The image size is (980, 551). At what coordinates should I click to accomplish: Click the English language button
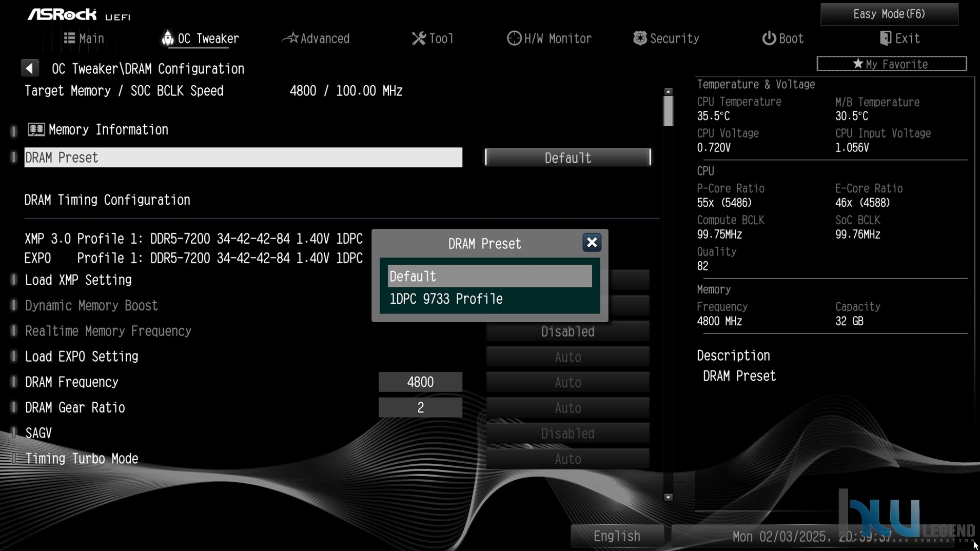pyautogui.click(x=617, y=536)
